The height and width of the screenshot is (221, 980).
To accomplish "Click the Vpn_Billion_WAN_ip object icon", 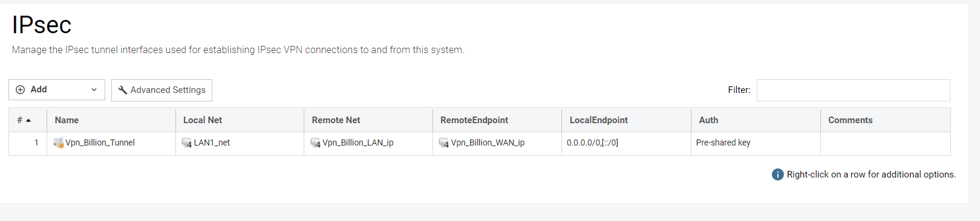I will click(x=444, y=143).
